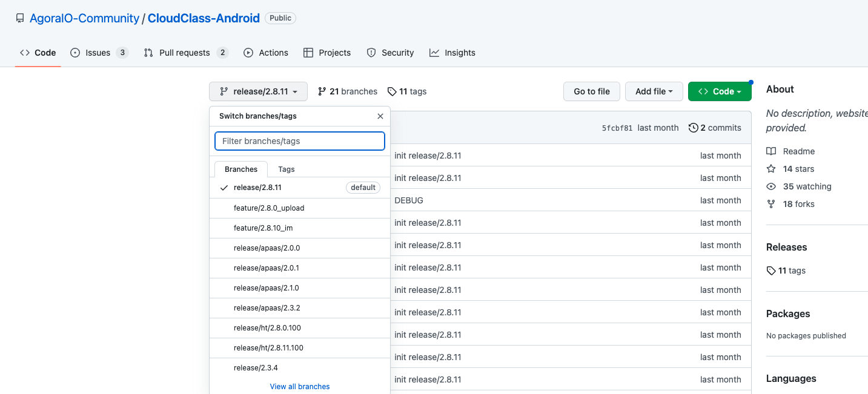The width and height of the screenshot is (868, 394).
Task: Click the repository book icon
Action: tap(20, 18)
